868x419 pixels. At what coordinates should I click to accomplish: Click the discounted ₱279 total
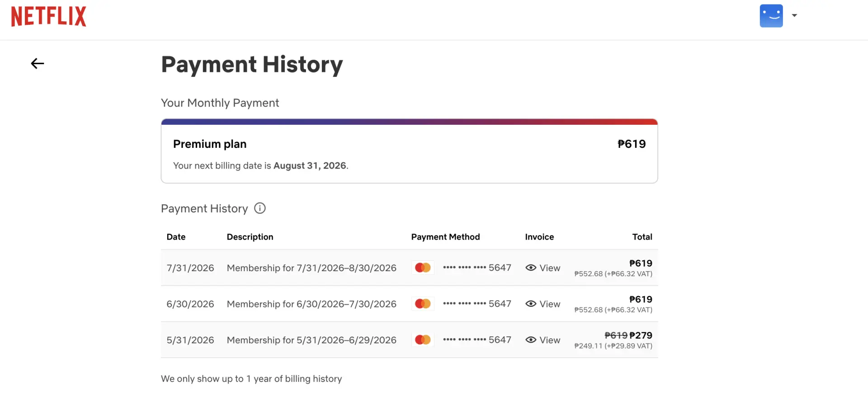coord(641,335)
